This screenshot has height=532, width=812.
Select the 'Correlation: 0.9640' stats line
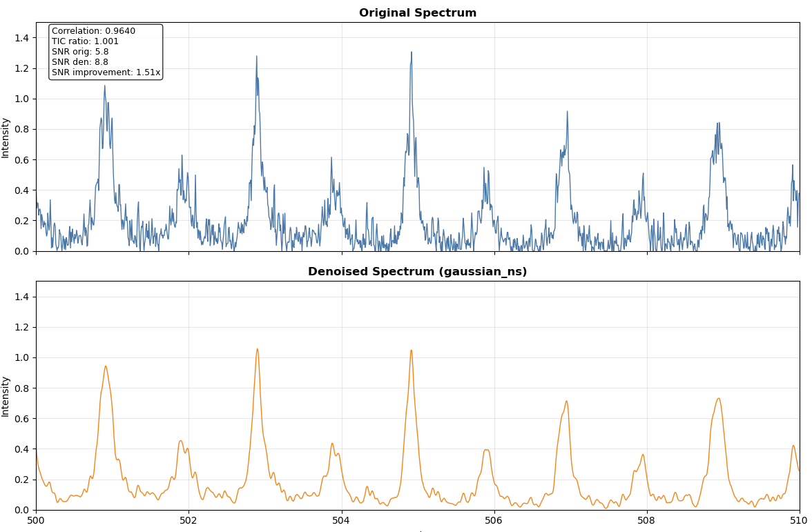click(93, 31)
